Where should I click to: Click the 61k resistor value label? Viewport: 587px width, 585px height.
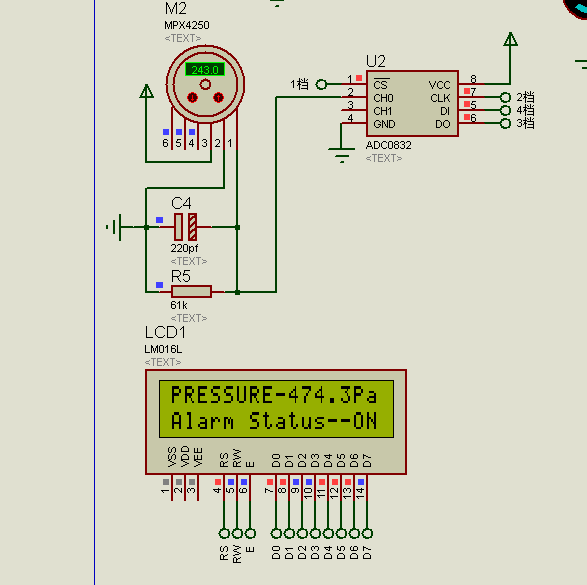(179, 305)
